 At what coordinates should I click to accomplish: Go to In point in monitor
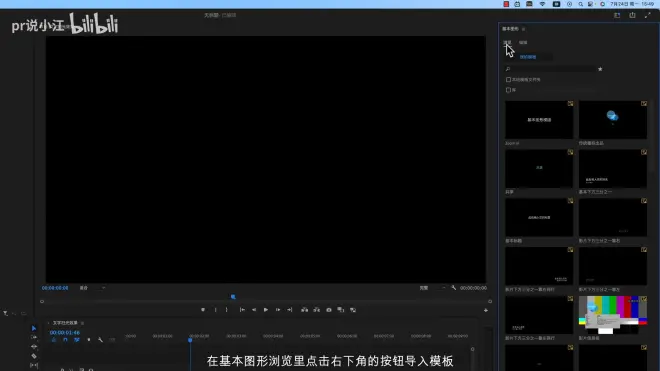point(242,310)
